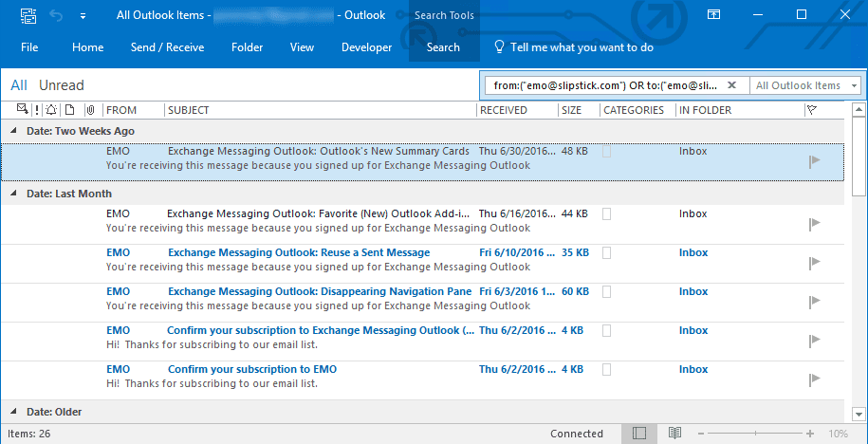Click the zoom in plus button
Viewport: 868px width, 444px height.
click(x=810, y=434)
